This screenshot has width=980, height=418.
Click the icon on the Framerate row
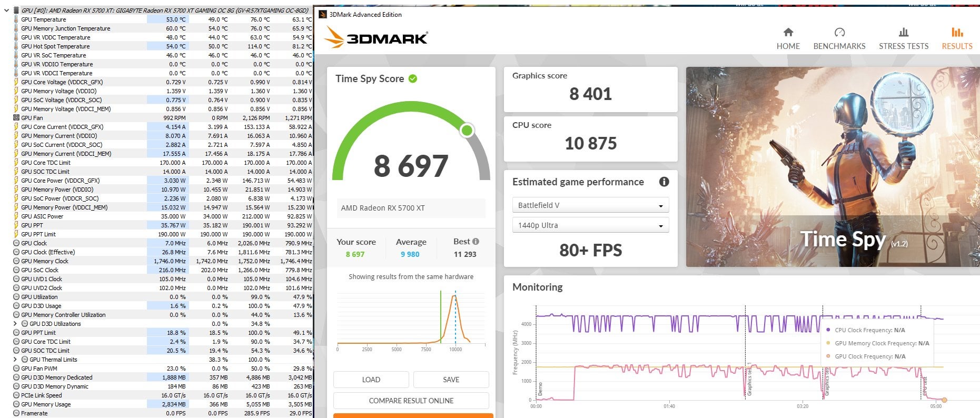[x=16, y=413]
